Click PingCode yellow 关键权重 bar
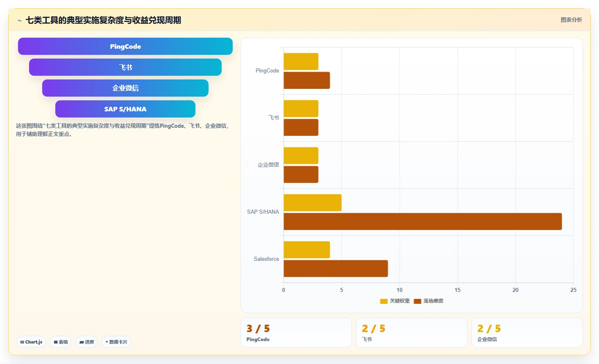 click(x=301, y=61)
